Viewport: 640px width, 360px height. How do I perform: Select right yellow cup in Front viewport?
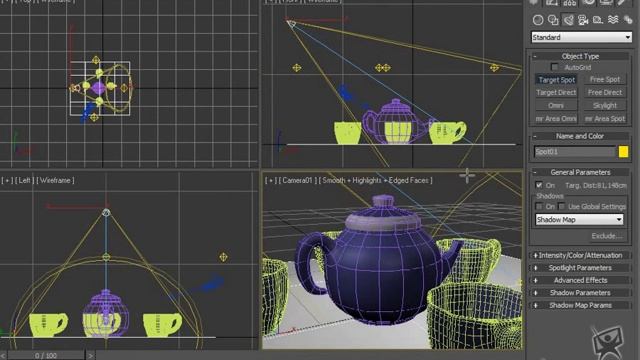[x=447, y=132]
